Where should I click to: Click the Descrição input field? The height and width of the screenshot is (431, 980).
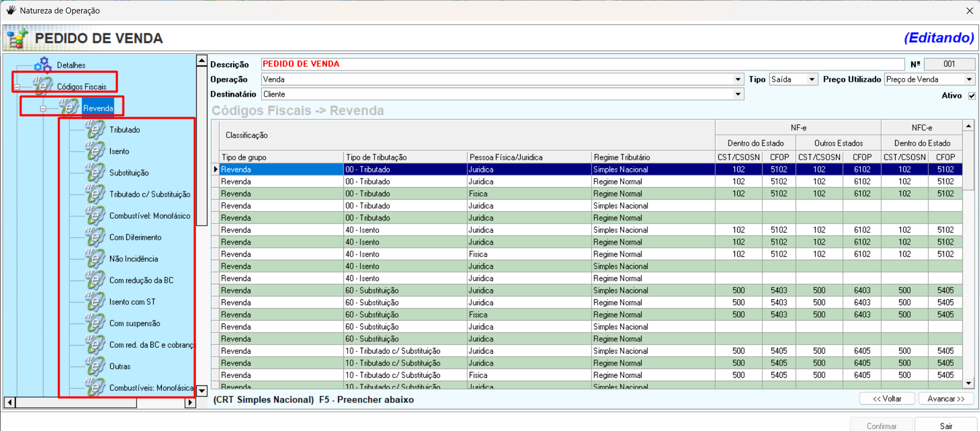point(582,64)
